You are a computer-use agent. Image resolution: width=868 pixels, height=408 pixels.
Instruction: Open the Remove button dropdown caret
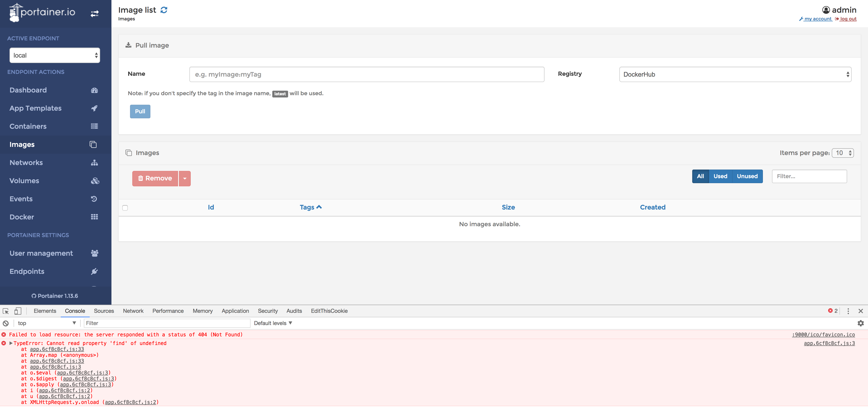pos(185,178)
